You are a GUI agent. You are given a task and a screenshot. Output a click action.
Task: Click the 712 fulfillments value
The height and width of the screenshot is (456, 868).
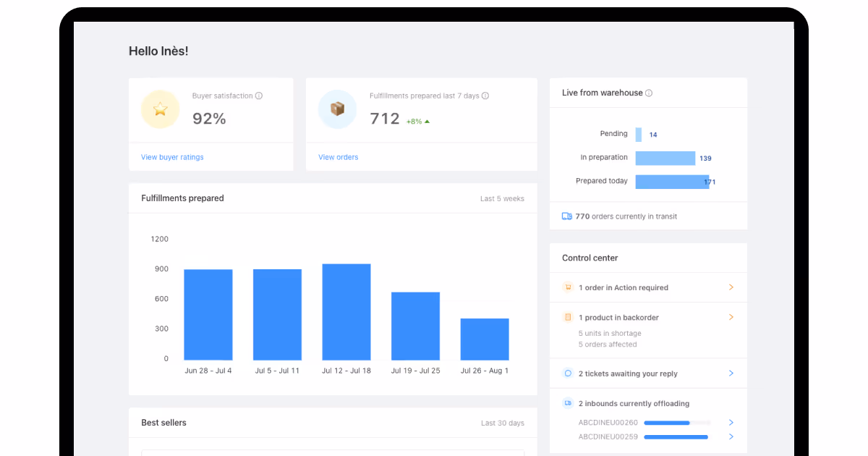pos(385,119)
